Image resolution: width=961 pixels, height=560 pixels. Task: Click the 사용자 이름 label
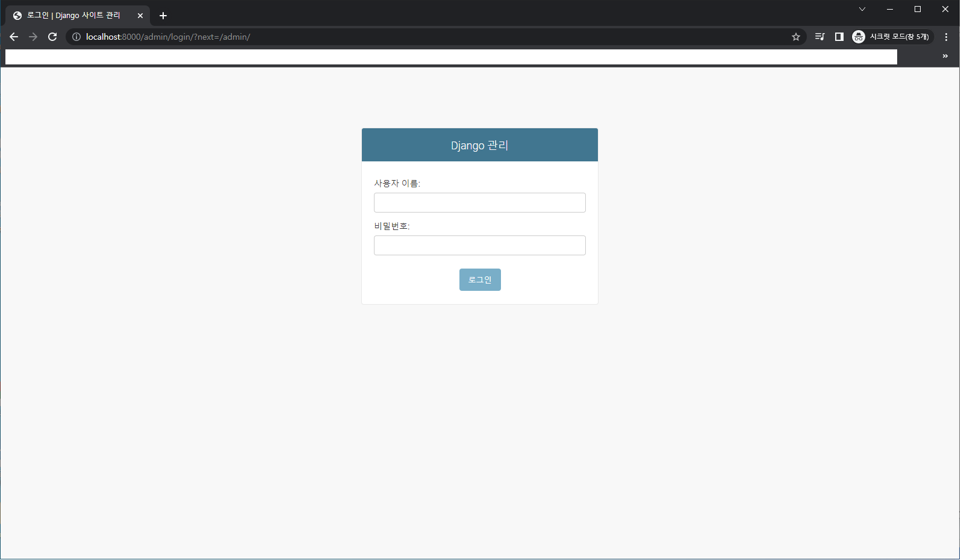tap(397, 183)
